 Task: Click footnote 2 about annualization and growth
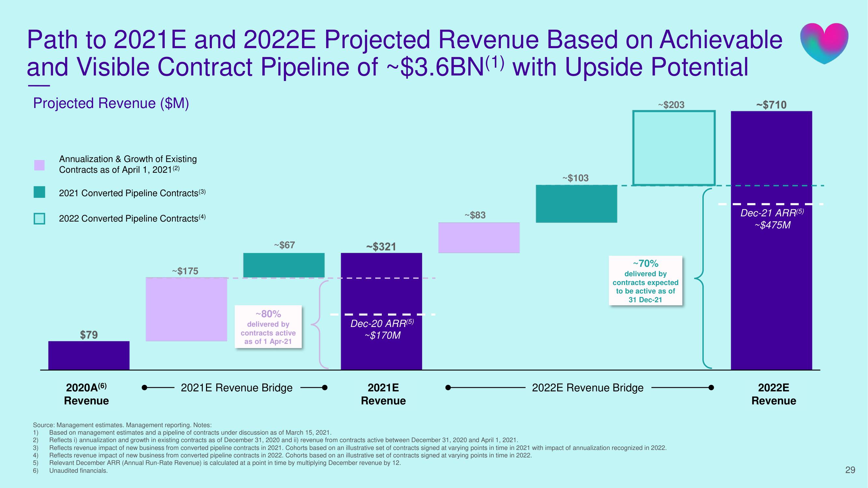tap(276, 440)
